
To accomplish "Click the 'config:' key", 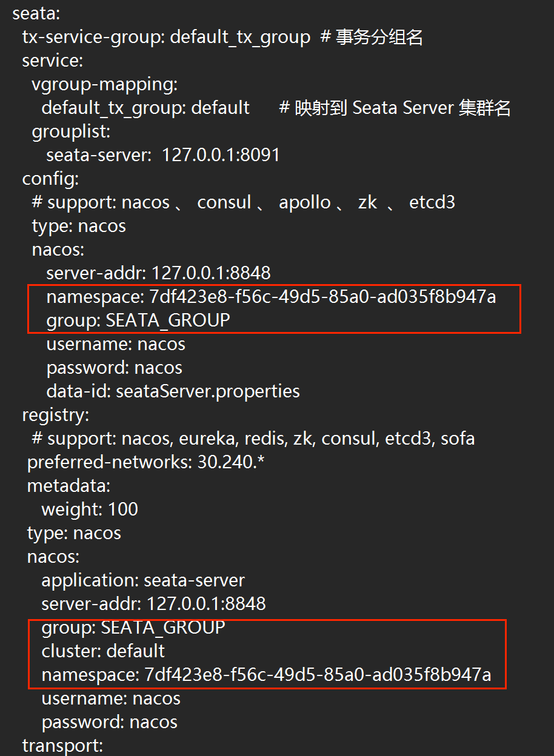I will [50, 179].
